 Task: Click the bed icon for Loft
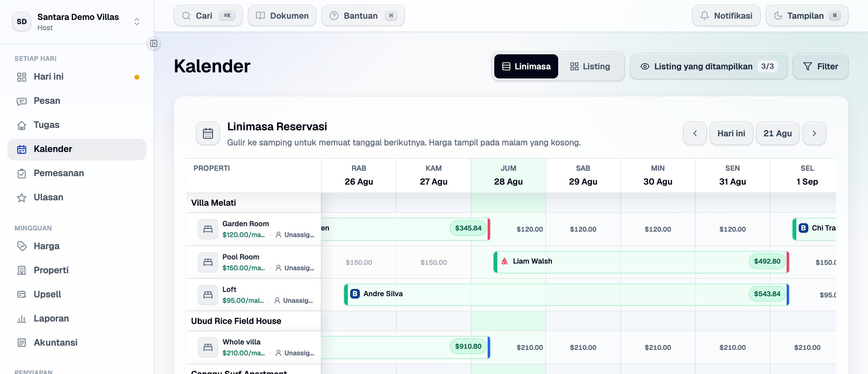[208, 295]
